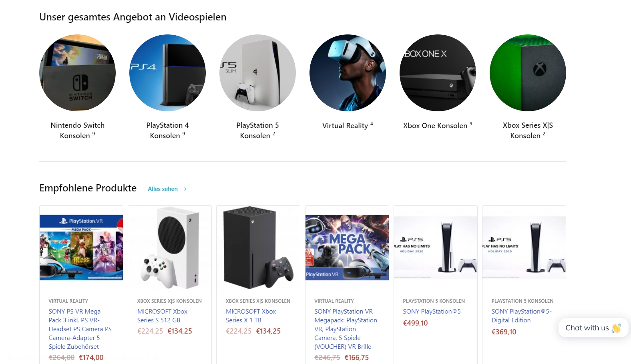Click MICROSOFT Xbox Series X 1 TB title
The width and height of the screenshot is (631, 364).
pos(251,316)
